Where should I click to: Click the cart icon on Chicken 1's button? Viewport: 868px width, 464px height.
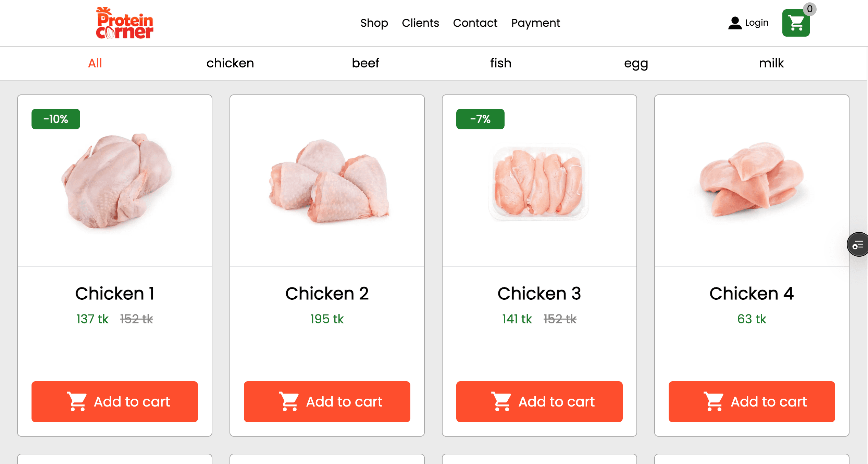coord(77,401)
